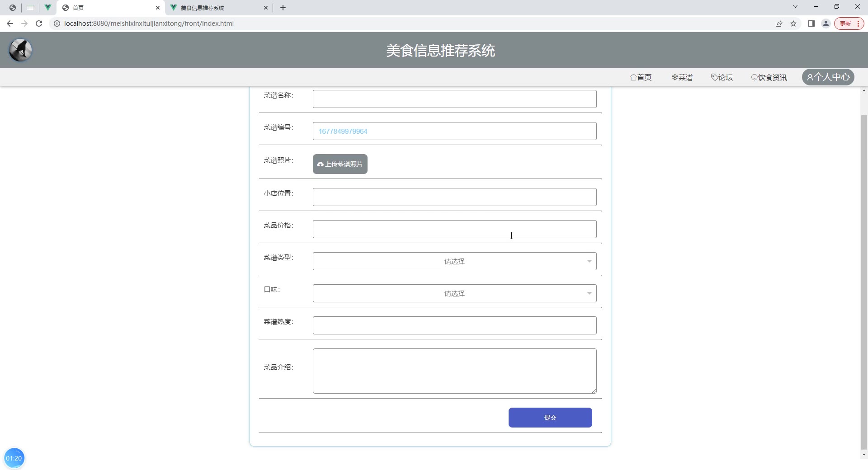
Task: Click the page vertical scrollbar thumb
Action: (864, 282)
